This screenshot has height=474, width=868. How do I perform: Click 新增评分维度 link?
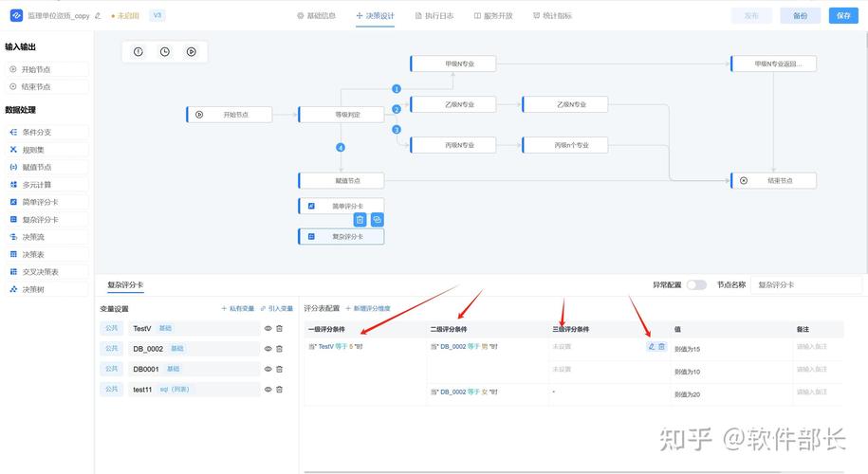(368, 309)
